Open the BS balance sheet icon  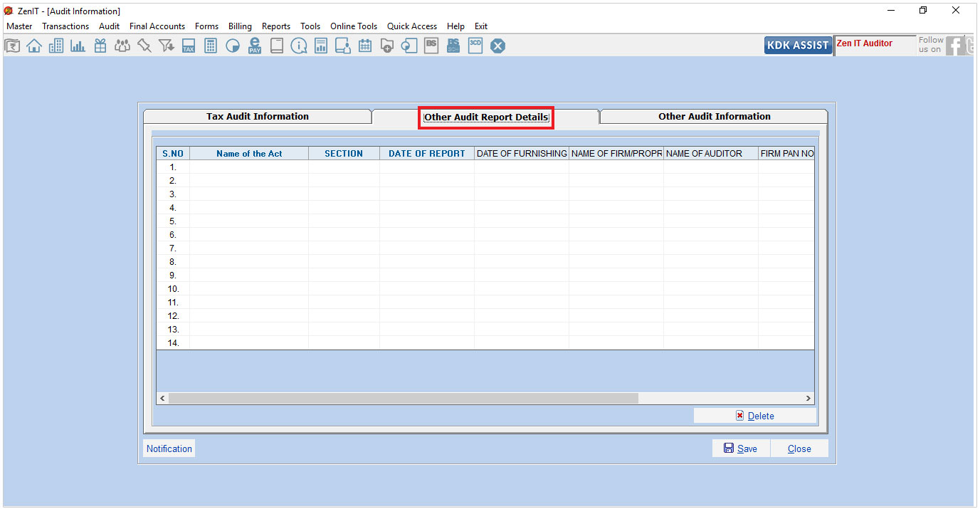pyautogui.click(x=431, y=46)
